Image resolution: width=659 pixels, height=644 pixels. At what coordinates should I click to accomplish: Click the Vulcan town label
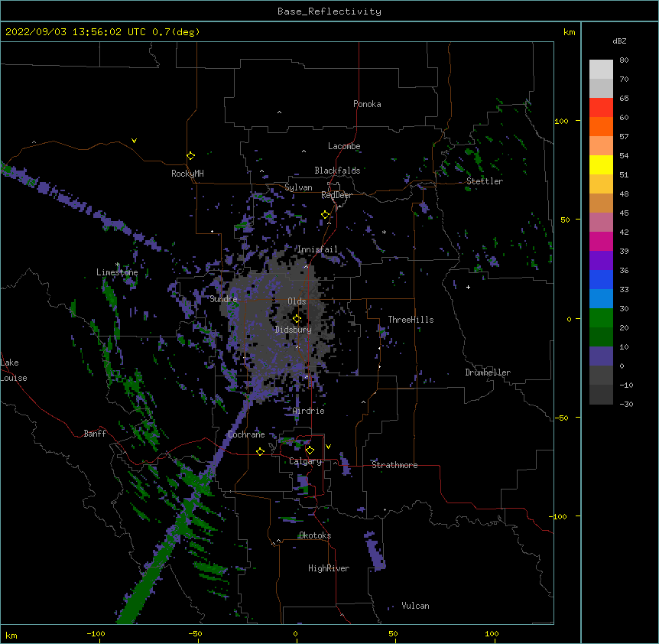tap(415, 606)
